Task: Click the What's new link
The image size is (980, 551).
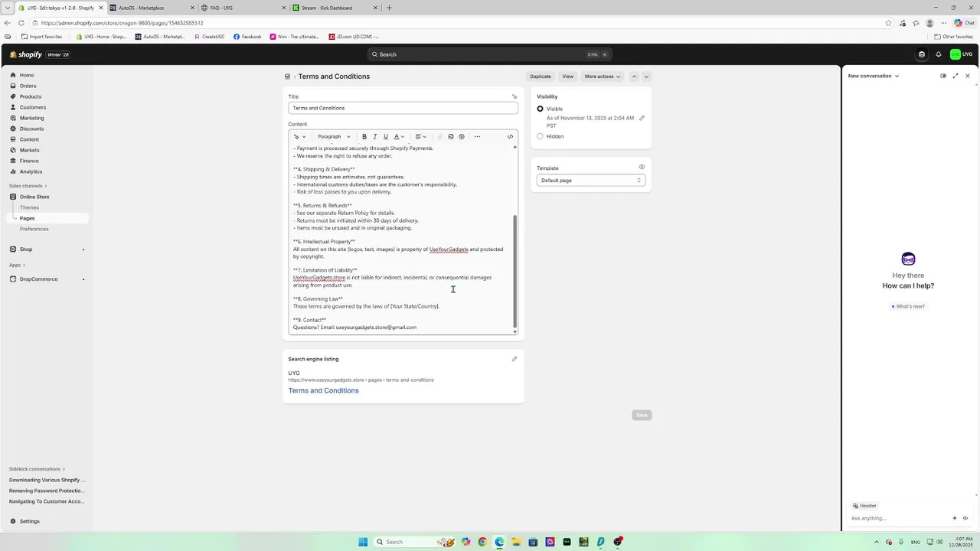Action: pyautogui.click(x=908, y=306)
